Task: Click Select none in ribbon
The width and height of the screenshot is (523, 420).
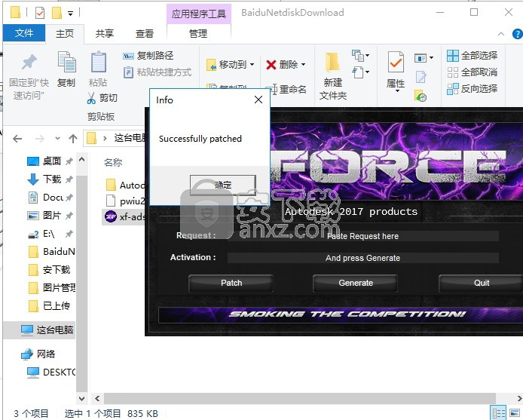Action: (472, 72)
